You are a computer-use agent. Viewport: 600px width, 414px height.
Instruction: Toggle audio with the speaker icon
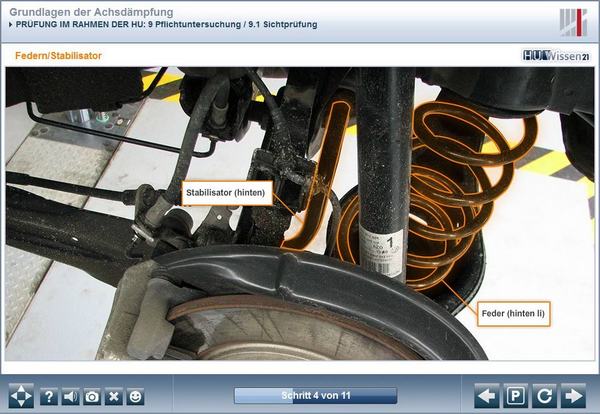[70, 397]
